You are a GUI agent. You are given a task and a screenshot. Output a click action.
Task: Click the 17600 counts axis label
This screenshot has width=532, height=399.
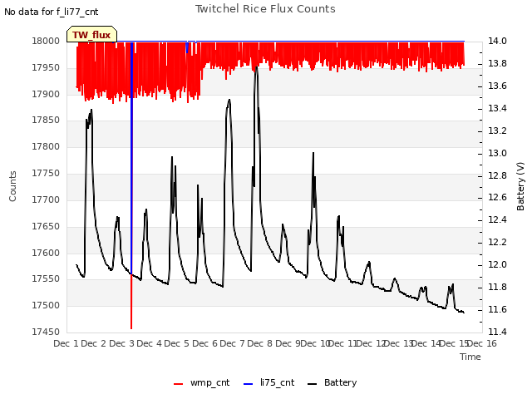(46, 253)
